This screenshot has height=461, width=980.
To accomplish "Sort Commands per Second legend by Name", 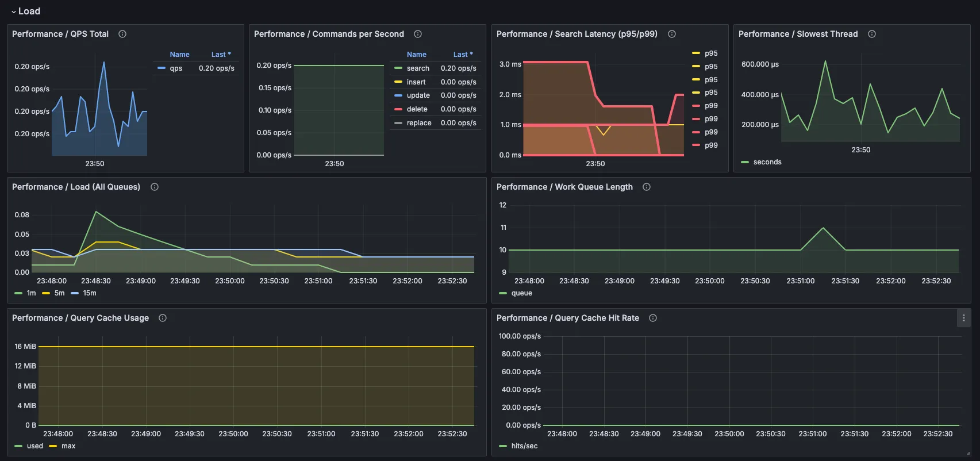I will click(416, 55).
